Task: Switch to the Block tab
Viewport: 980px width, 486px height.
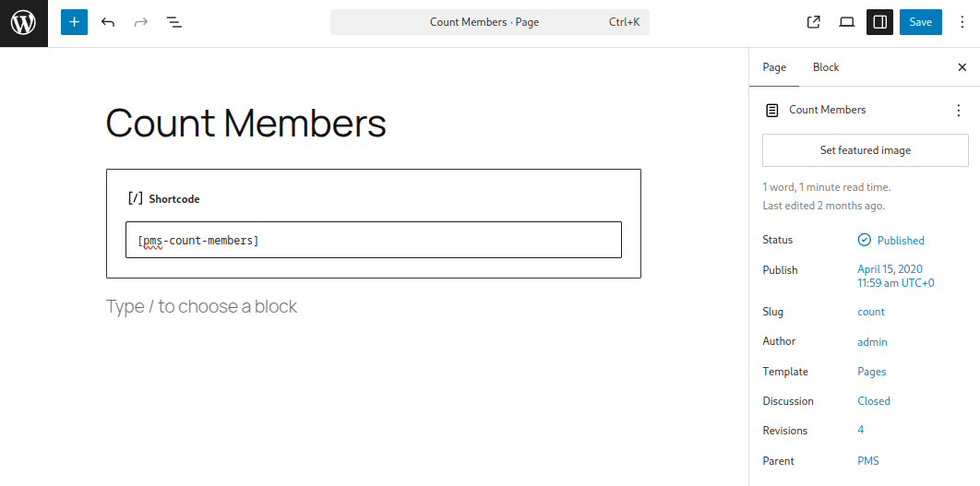Action: point(826,67)
